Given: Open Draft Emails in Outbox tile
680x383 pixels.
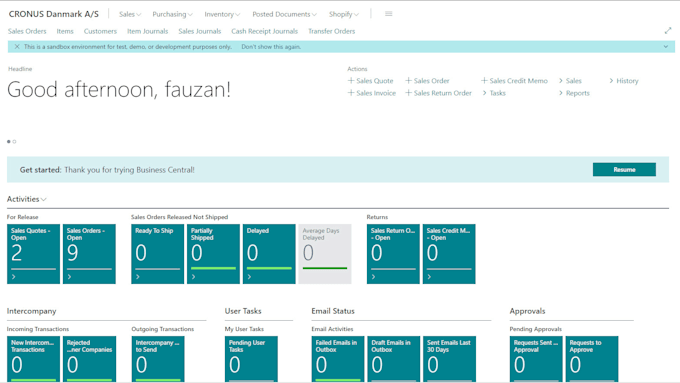Looking at the screenshot, I should tap(393, 359).
